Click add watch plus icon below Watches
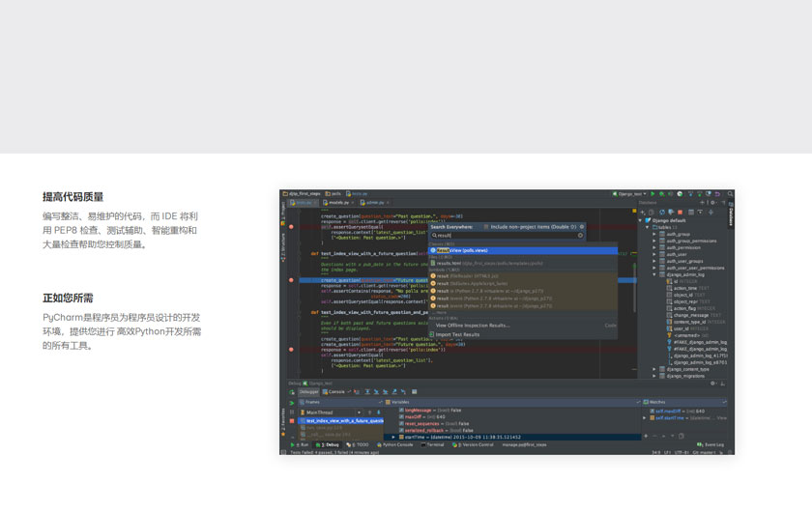The image size is (812, 512). tap(646, 436)
